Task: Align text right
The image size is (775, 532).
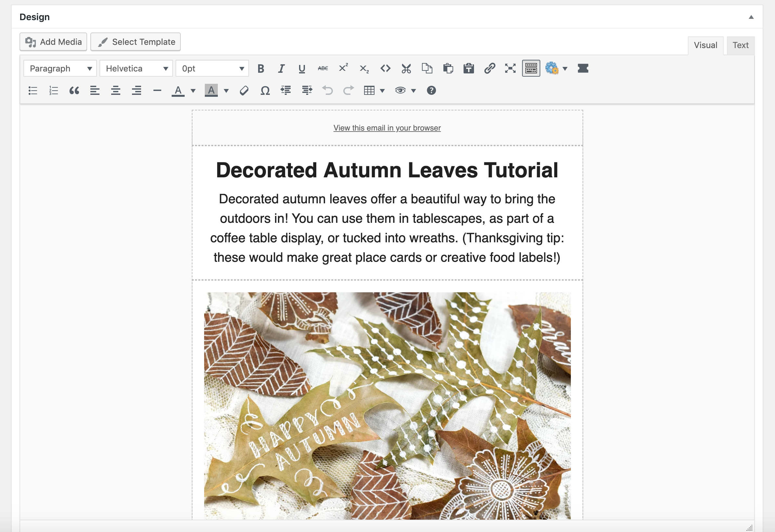Action: click(x=137, y=91)
